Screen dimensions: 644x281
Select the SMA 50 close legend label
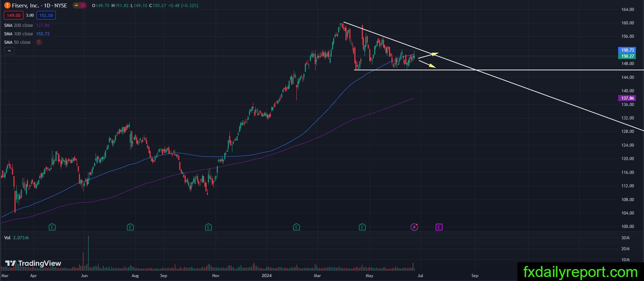pyautogui.click(x=17, y=42)
